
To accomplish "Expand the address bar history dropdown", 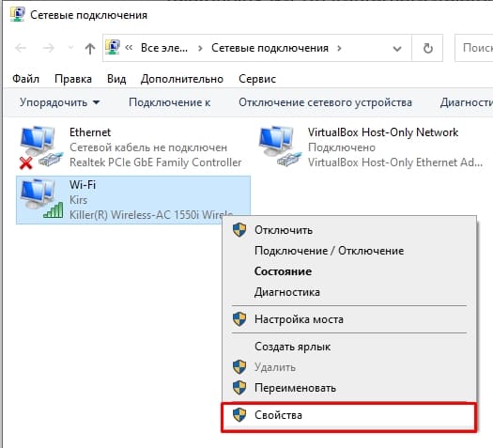I will (x=397, y=49).
